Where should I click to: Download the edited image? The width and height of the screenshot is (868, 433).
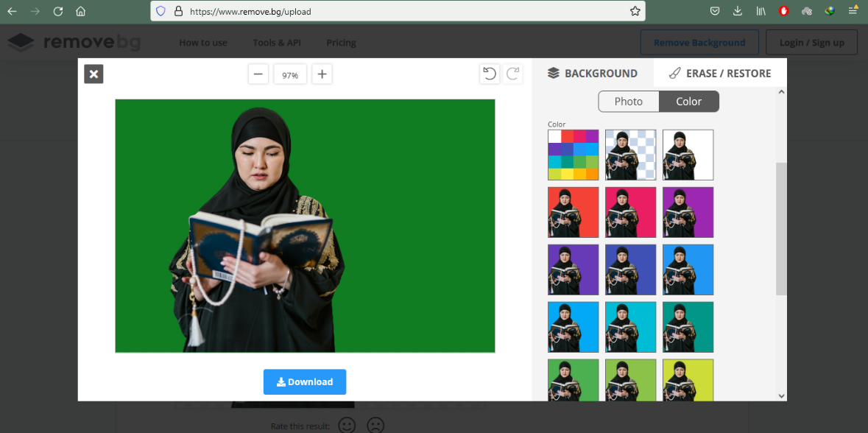pyautogui.click(x=305, y=382)
